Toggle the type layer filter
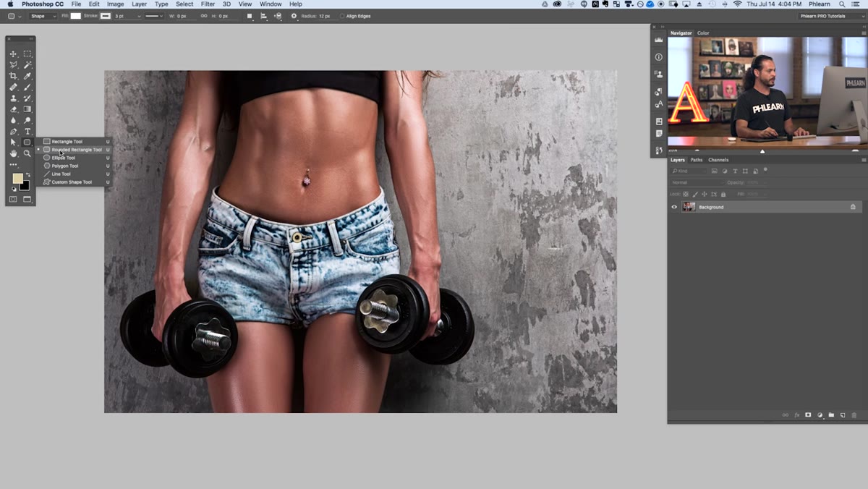Screen dimensions: 868x489 pos(735,171)
